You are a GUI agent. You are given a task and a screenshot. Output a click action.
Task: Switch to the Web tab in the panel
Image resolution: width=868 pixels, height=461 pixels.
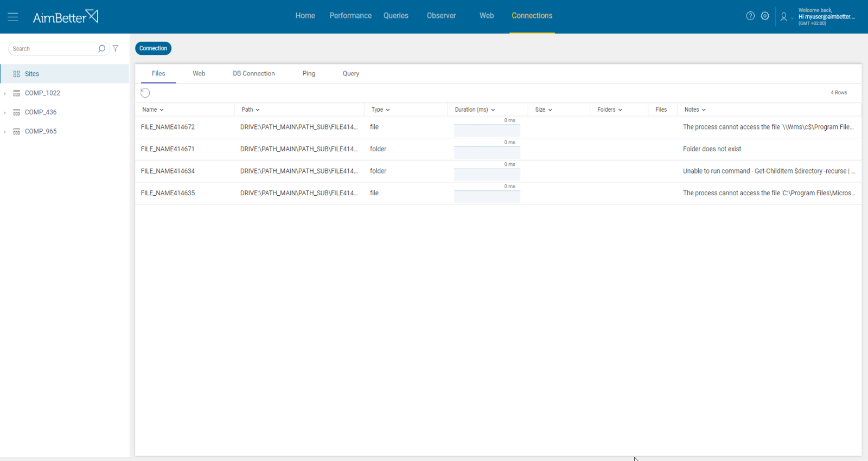click(199, 74)
